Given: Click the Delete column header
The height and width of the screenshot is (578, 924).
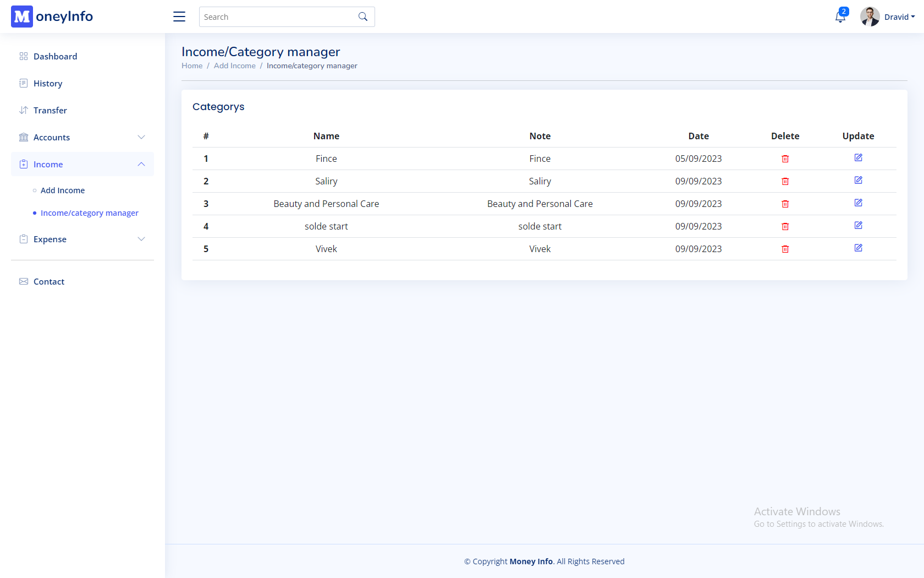Looking at the screenshot, I should [x=785, y=136].
